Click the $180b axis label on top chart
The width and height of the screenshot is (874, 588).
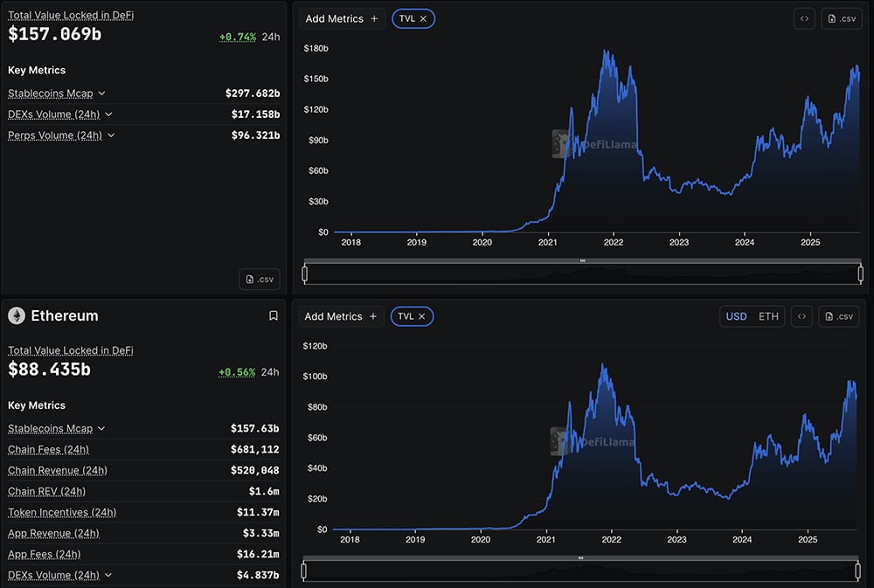pos(316,48)
